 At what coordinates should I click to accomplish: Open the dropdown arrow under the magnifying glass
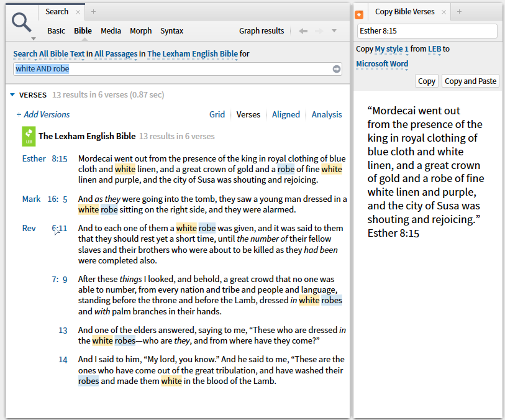(33, 39)
